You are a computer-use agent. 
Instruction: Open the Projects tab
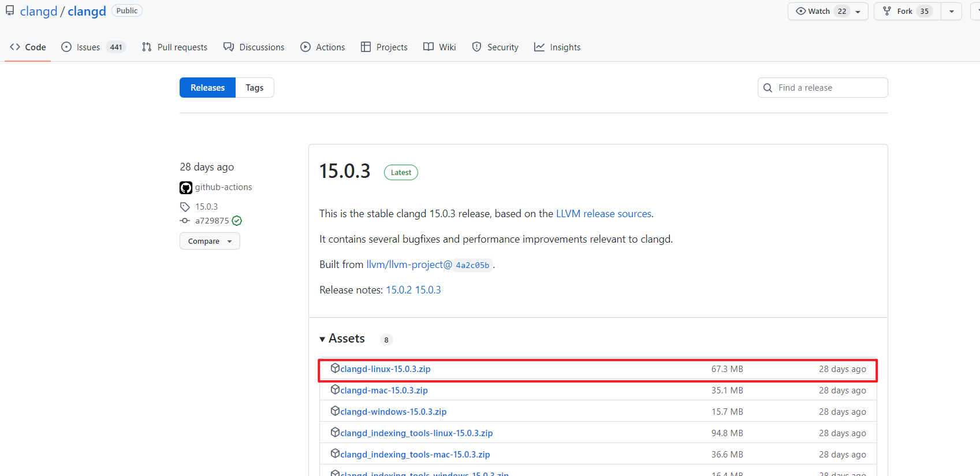click(x=384, y=47)
